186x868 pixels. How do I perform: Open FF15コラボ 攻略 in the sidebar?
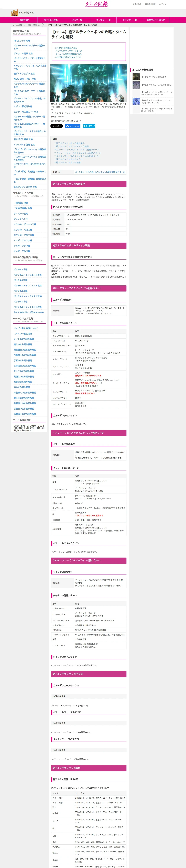22,41
